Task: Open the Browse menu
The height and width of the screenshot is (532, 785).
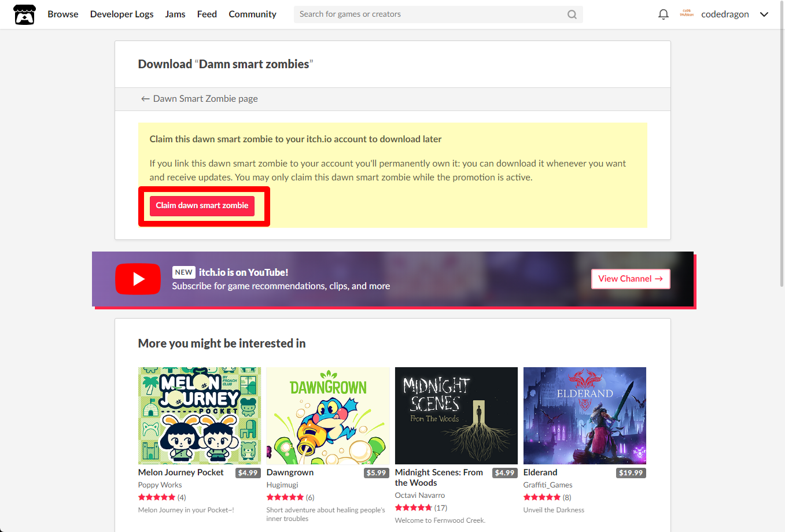Action: coord(63,14)
